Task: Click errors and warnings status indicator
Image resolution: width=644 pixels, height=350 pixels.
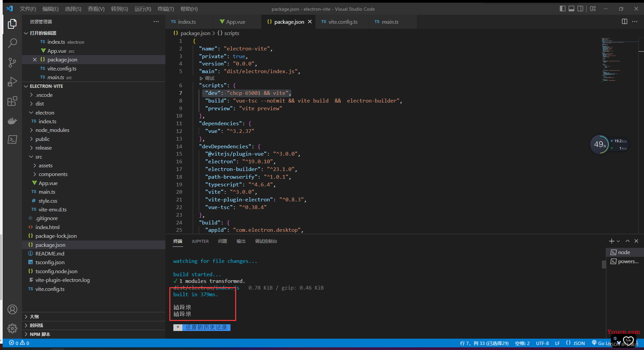Action: [19, 343]
